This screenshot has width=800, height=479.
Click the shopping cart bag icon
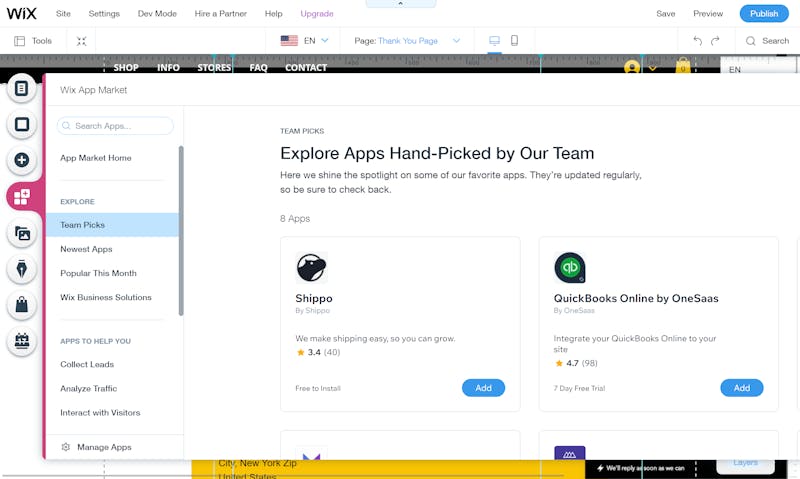[x=683, y=66]
